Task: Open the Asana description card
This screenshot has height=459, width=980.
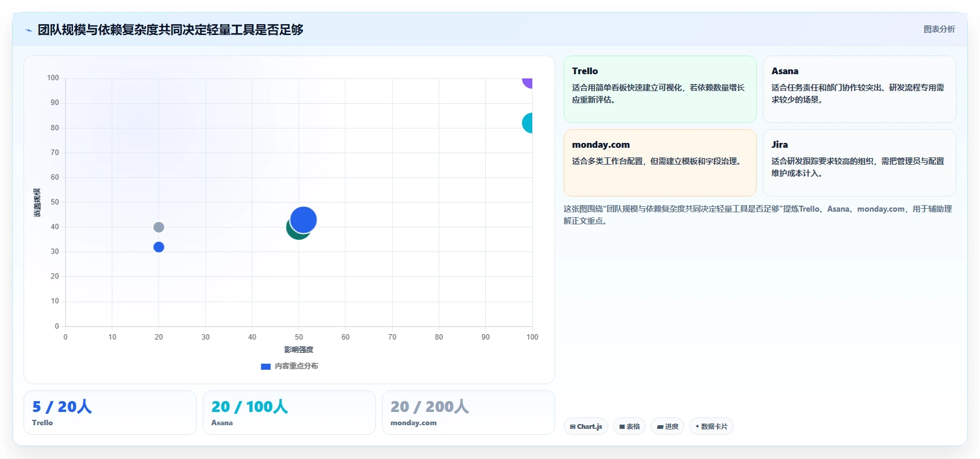Action: (859, 89)
